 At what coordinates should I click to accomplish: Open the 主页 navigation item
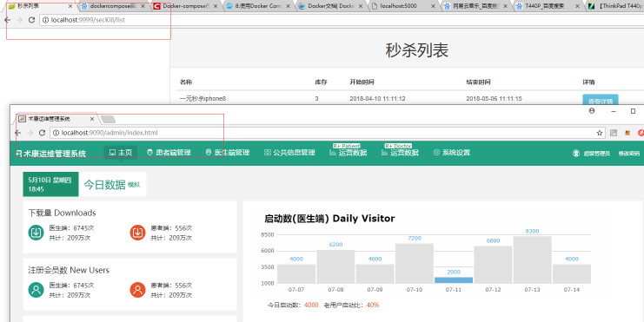pos(120,153)
